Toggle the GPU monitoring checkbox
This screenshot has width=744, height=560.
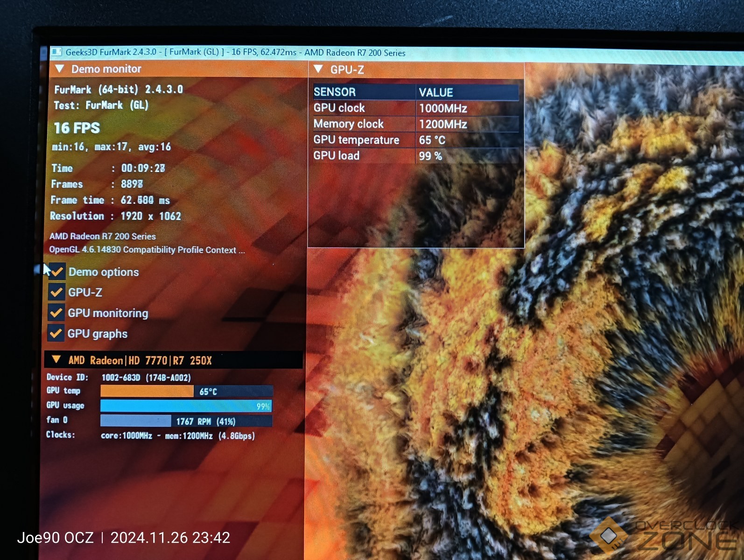pos(56,313)
